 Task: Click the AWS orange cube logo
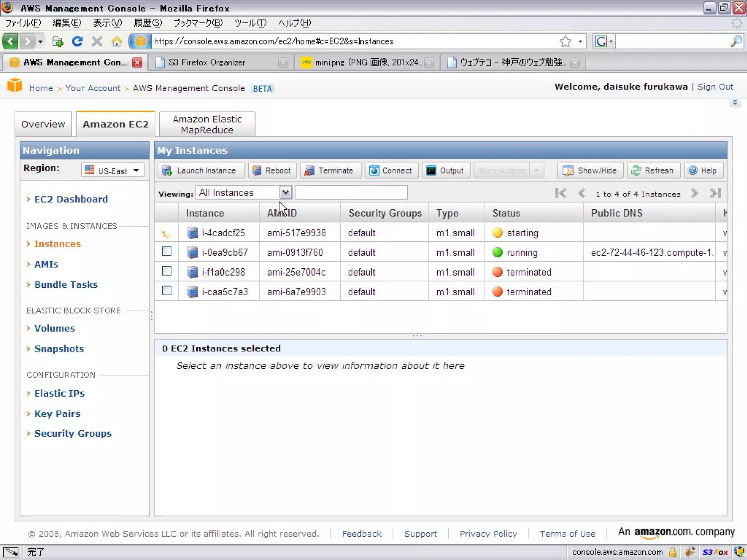tap(15, 85)
